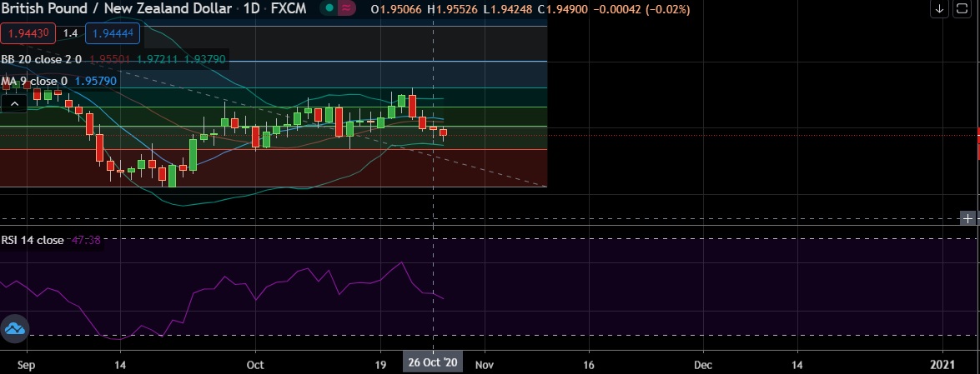Click the 1D timeframe label in the title
980x374 pixels.
[x=251, y=9]
